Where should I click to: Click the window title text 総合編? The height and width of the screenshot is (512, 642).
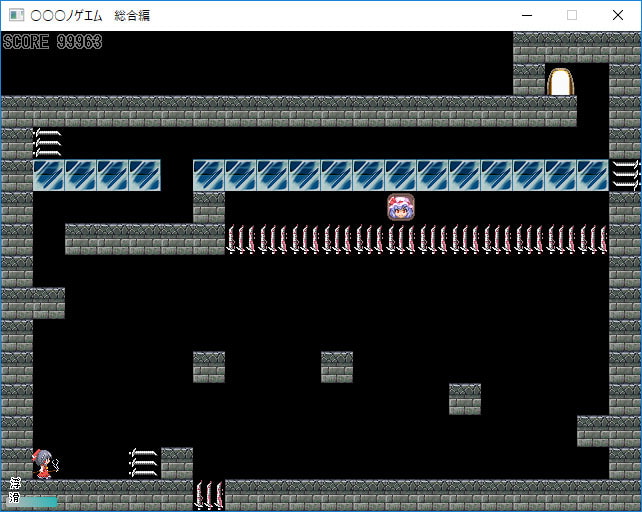pyautogui.click(x=132, y=16)
